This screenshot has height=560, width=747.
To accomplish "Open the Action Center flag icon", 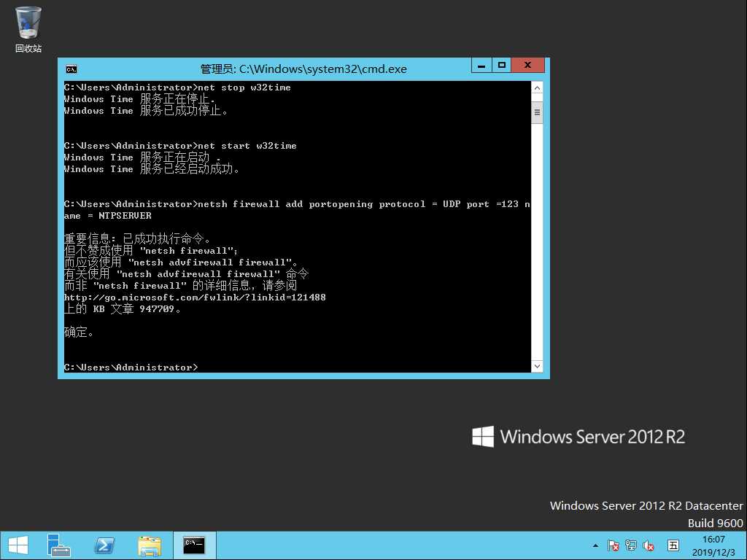I will [x=613, y=545].
